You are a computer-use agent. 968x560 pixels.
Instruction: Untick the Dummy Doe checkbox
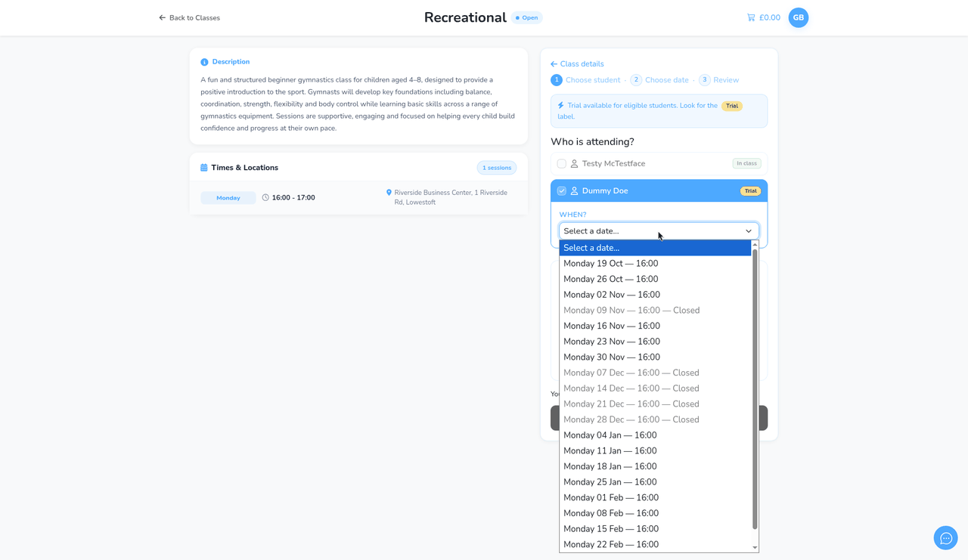click(x=561, y=191)
